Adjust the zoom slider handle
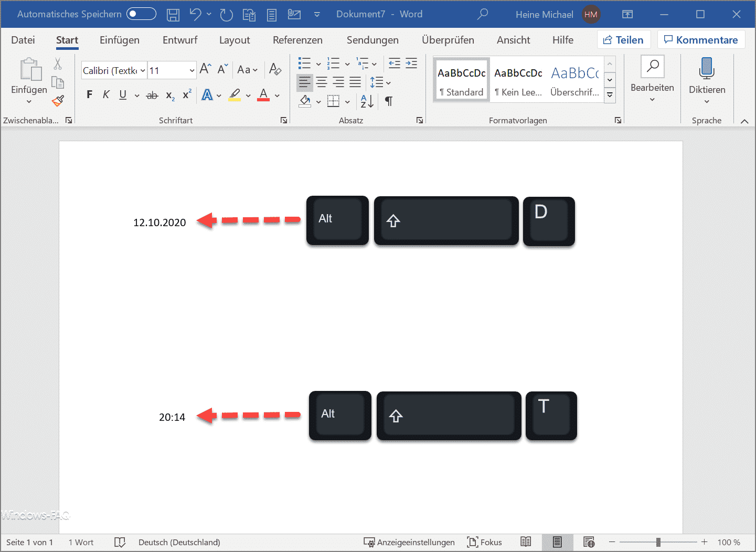This screenshot has width=756, height=552. [x=658, y=542]
